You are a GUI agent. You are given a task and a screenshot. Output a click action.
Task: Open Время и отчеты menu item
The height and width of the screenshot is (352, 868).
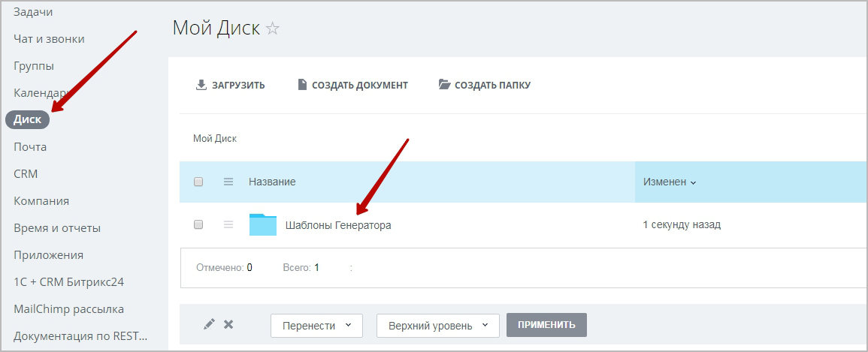point(57,228)
